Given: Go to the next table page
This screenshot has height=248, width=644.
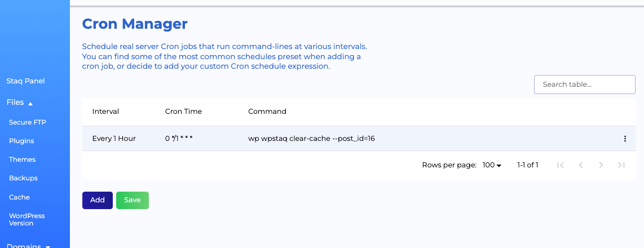Looking at the screenshot, I should point(601,165).
